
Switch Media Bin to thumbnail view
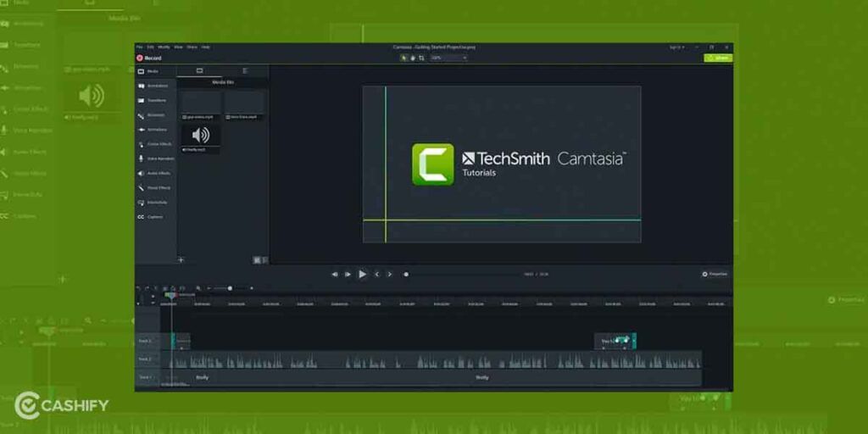[257, 259]
